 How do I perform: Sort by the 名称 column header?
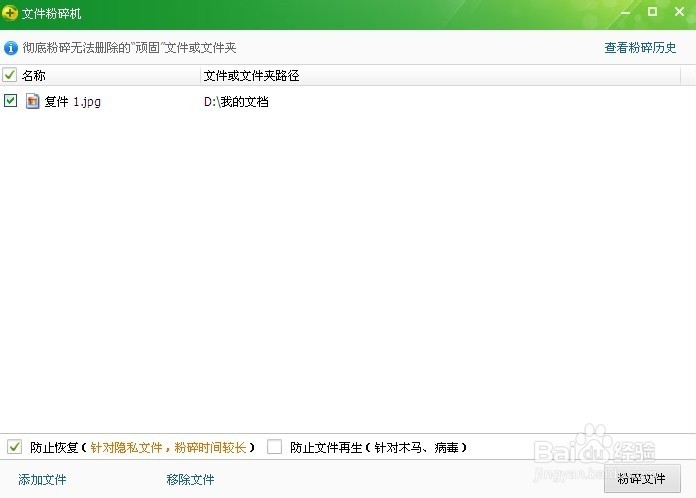pos(34,75)
